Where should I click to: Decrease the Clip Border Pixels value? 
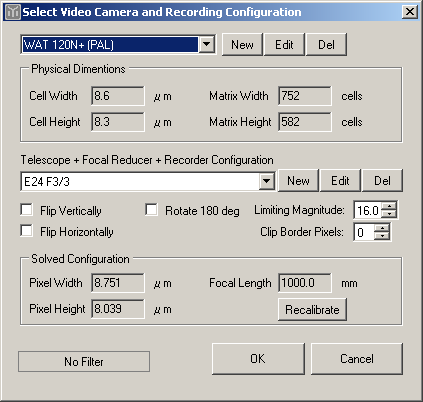[382, 236]
